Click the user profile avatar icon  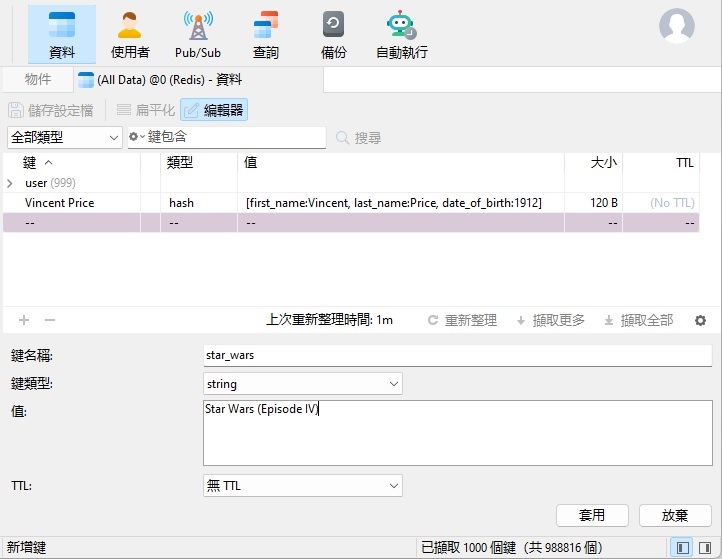tap(677, 26)
